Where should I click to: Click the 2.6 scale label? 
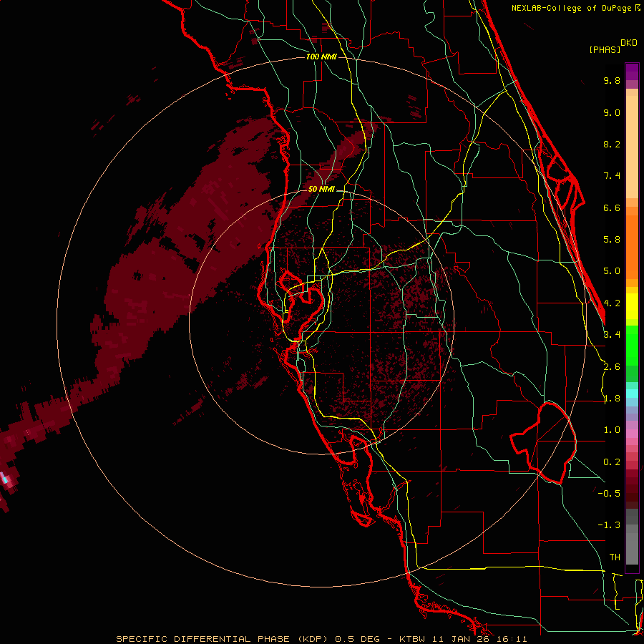coord(612,366)
